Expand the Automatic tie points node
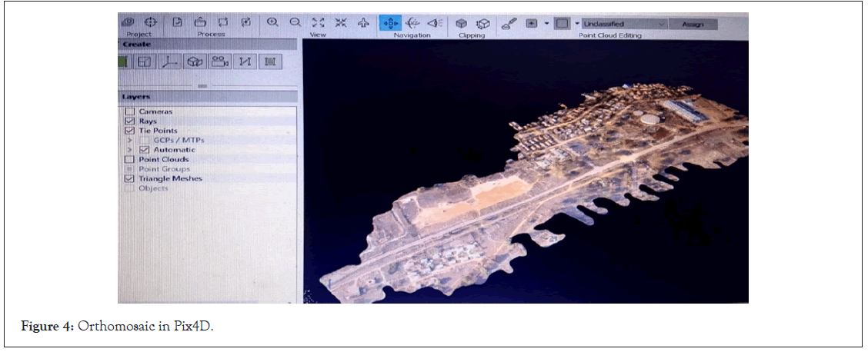 (130, 149)
